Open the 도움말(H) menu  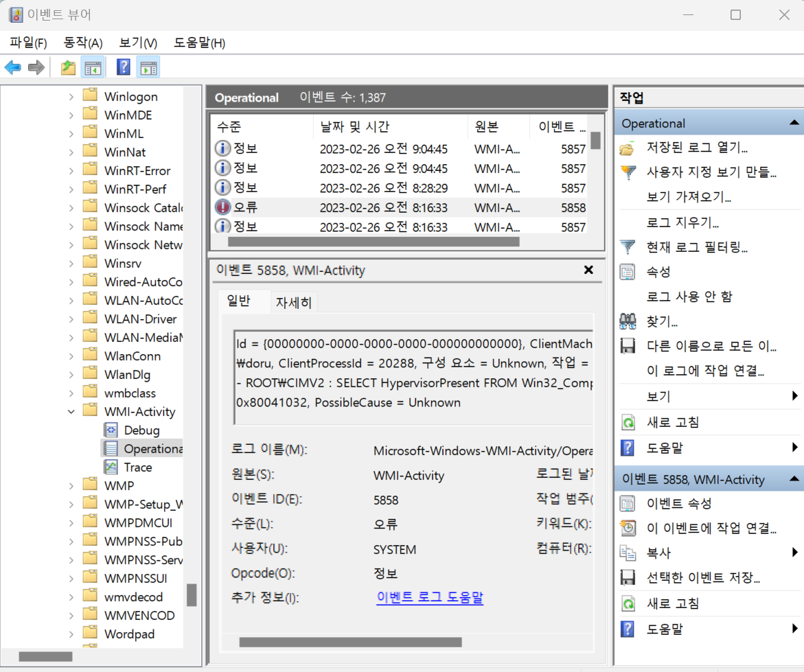click(x=199, y=43)
